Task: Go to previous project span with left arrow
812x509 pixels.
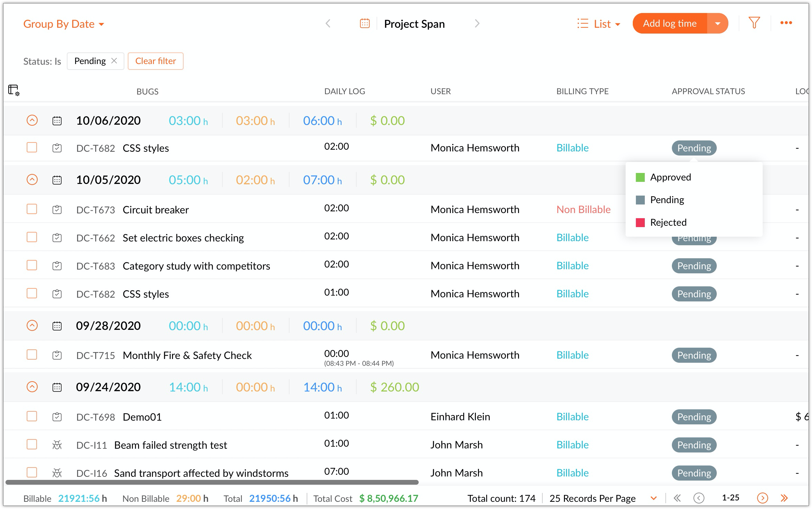Action: pos(328,24)
